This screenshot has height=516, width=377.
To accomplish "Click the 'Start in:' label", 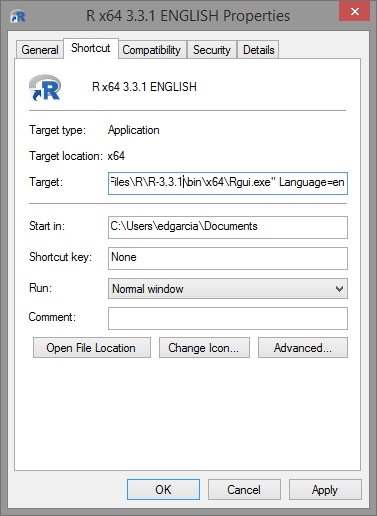I will [47, 226].
